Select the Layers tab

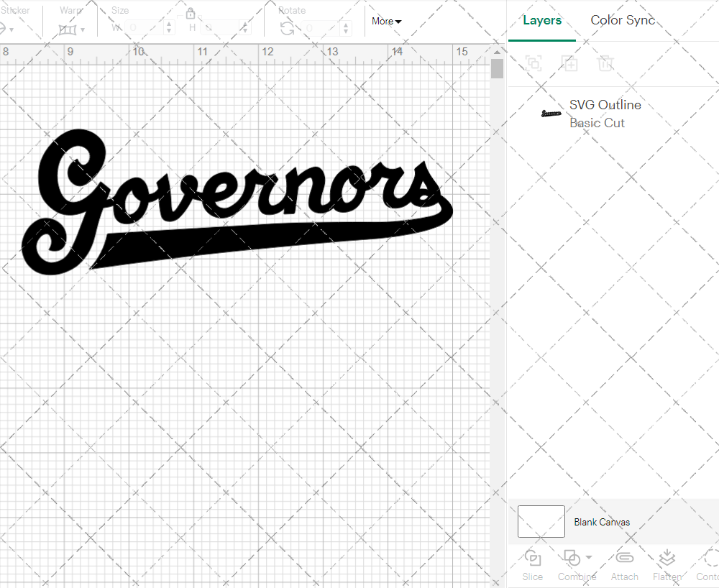(542, 20)
